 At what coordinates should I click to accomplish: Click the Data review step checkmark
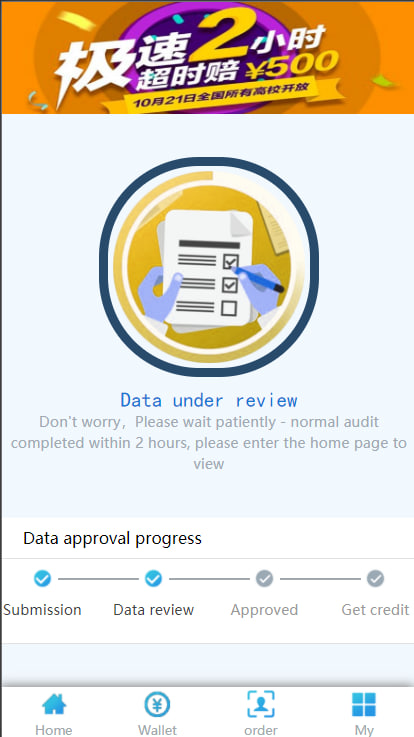(153, 579)
